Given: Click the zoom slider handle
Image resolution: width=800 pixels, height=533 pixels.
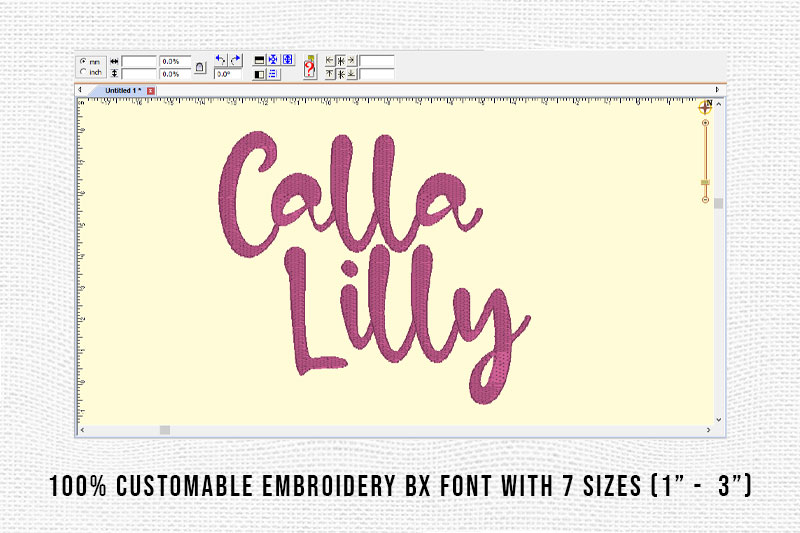Looking at the screenshot, I should 705,182.
